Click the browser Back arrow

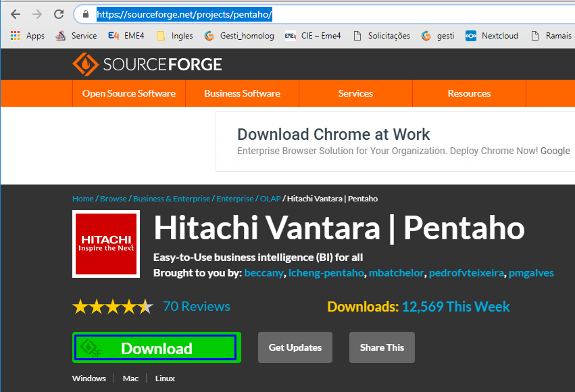point(16,14)
